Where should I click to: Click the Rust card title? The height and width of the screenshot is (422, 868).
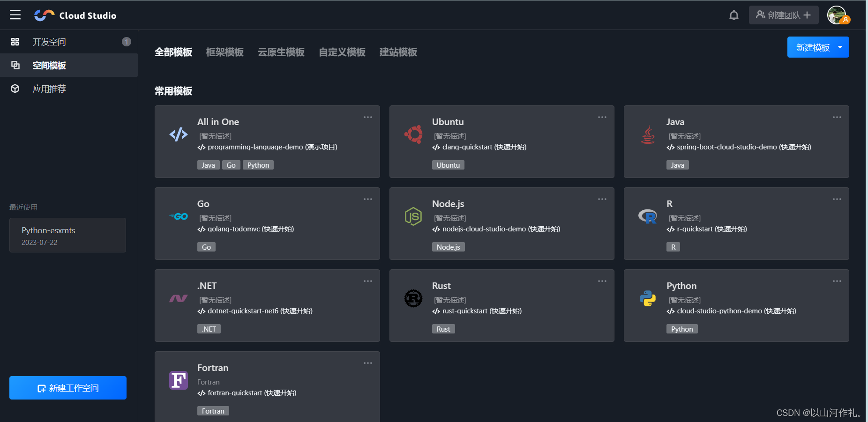441,286
